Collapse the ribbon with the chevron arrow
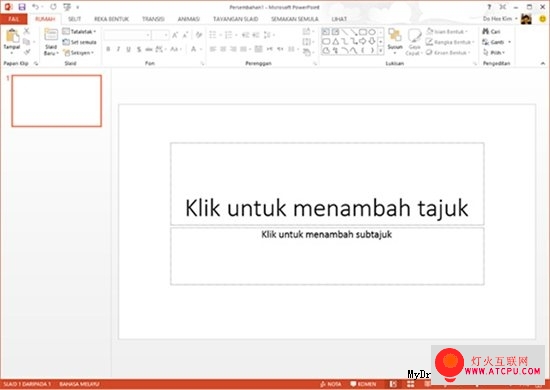 [x=543, y=63]
